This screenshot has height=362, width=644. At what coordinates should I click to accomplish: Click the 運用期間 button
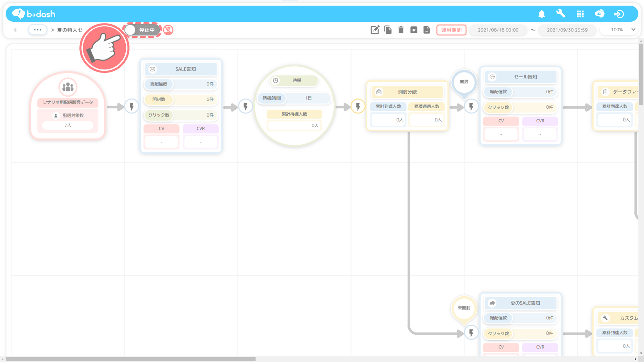pyautogui.click(x=451, y=30)
